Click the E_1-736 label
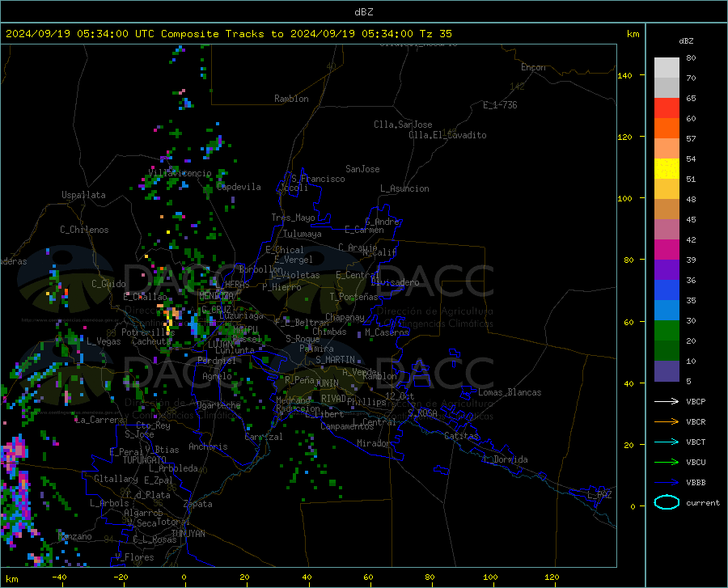728x588 pixels. (500, 105)
